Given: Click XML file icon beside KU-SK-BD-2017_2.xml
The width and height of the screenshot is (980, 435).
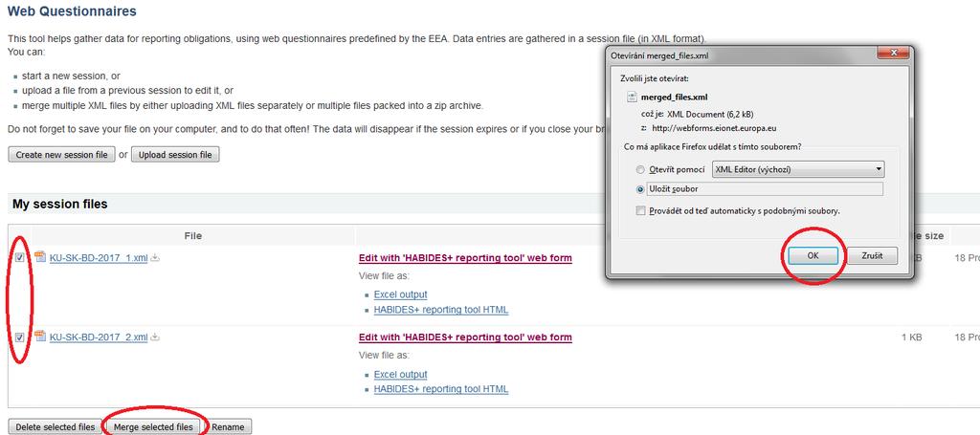Looking at the screenshot, I should 40,337.
